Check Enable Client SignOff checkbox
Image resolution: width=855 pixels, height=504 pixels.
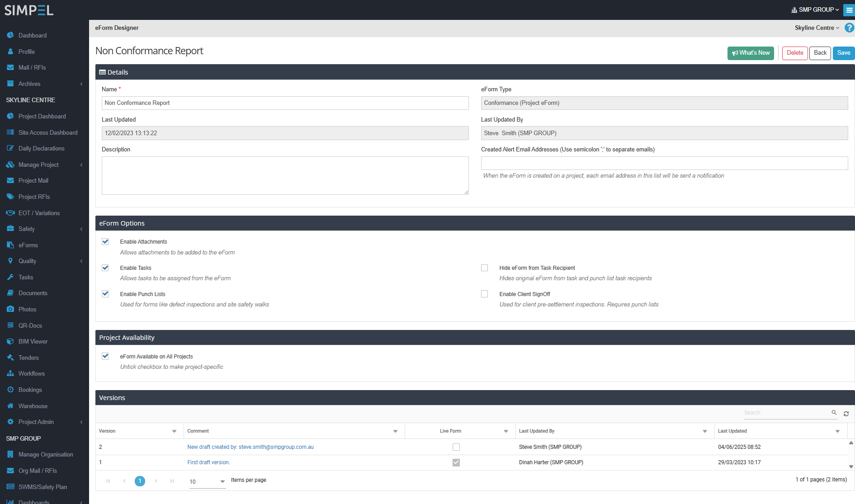[484, 294]
